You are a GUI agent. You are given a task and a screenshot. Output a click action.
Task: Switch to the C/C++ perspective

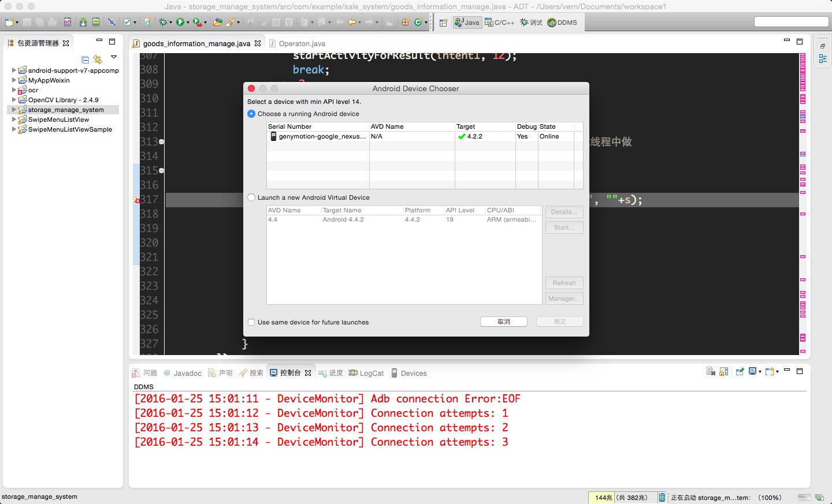click(x=500, y=23)
